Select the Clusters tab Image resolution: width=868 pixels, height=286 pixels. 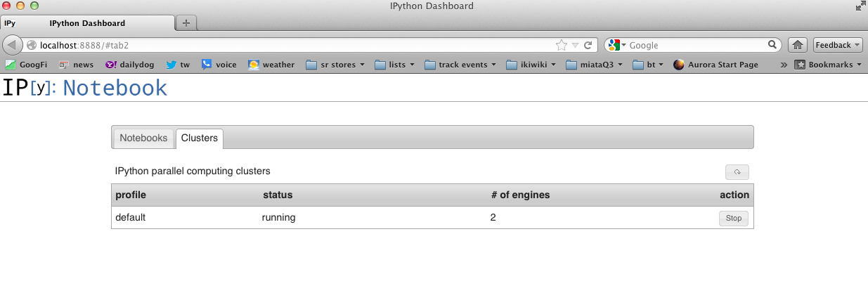(x=200, y=138)
